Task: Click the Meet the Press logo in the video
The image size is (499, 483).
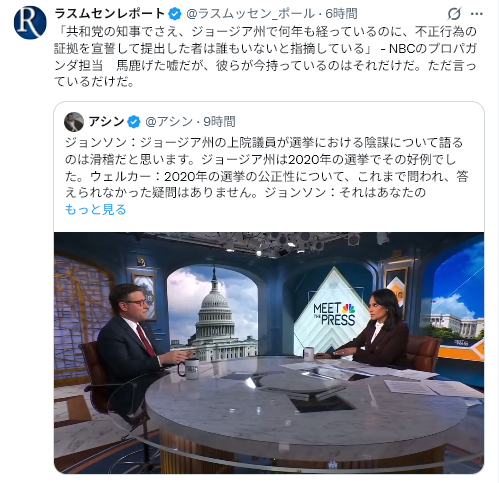Action: tap(334, 314)
